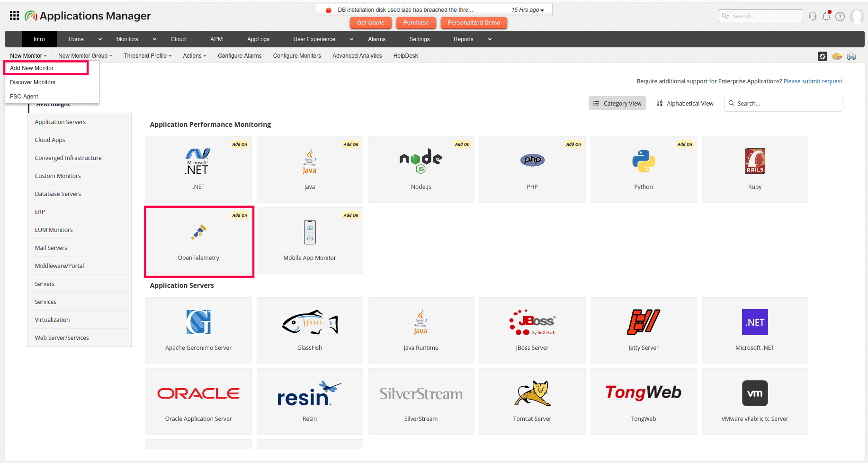Click the Get Quote button

coord(371,23)
